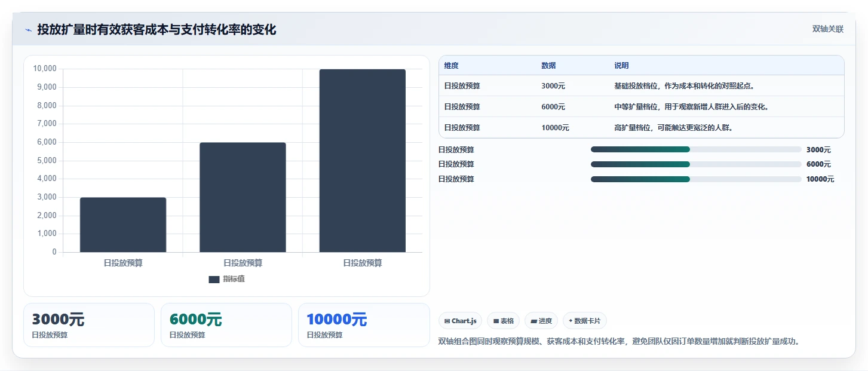Screen dimensions: 868x371
Task: Open the blue 10000元 data card
Action: (x=364, y=325)
